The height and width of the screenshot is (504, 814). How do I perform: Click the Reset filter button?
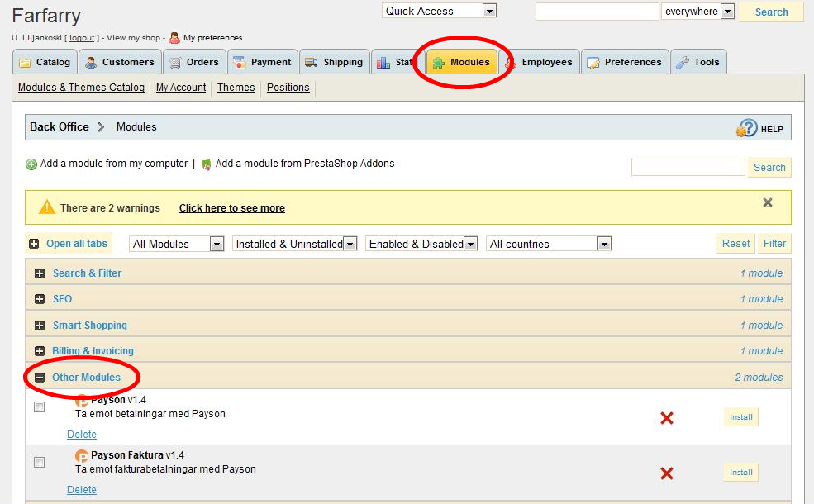(x=735, y=244)
